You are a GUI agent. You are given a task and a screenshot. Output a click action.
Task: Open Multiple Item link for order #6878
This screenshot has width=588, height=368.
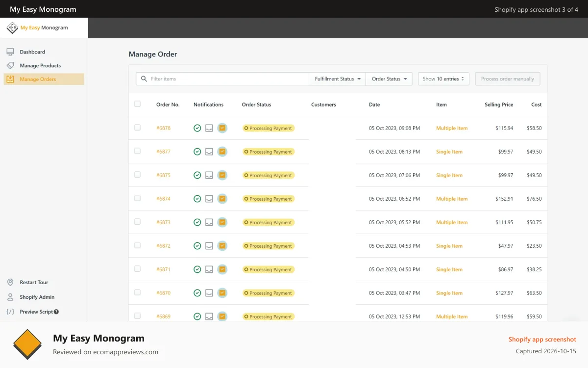452,128
